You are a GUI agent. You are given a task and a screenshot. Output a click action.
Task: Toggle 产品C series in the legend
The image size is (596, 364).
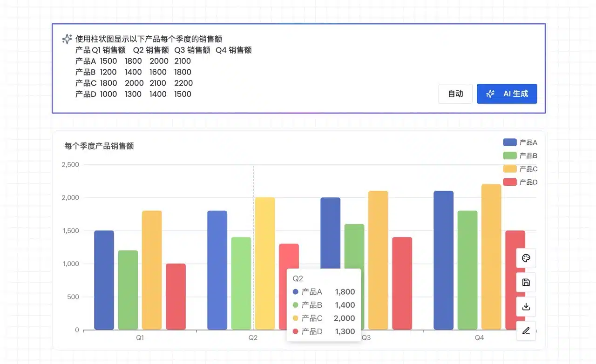pyautogui.click(x=520, y=169)
